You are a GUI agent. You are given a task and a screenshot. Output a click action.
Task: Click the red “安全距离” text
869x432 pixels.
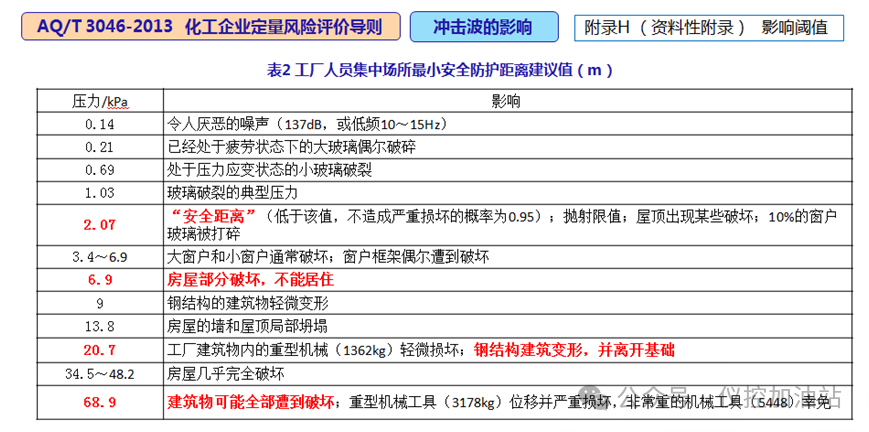coord(213,216)
